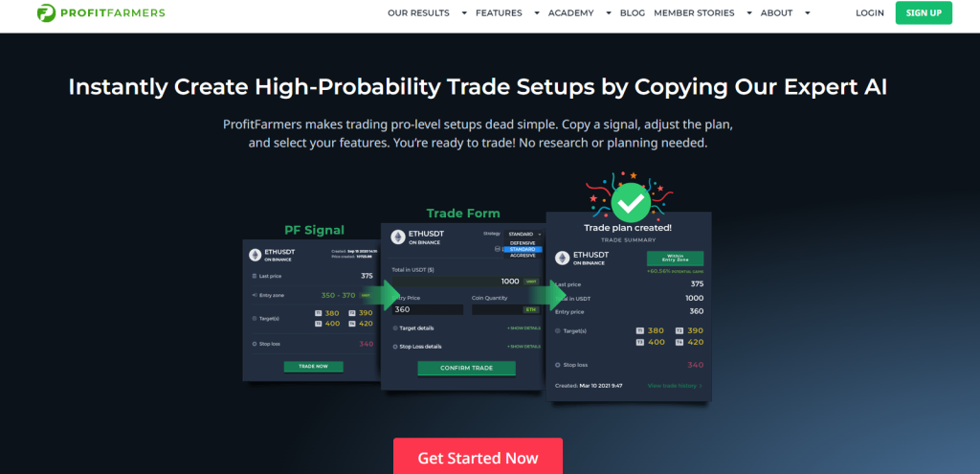
Task: Open the Blog menu item
Action: click(631, 12)
